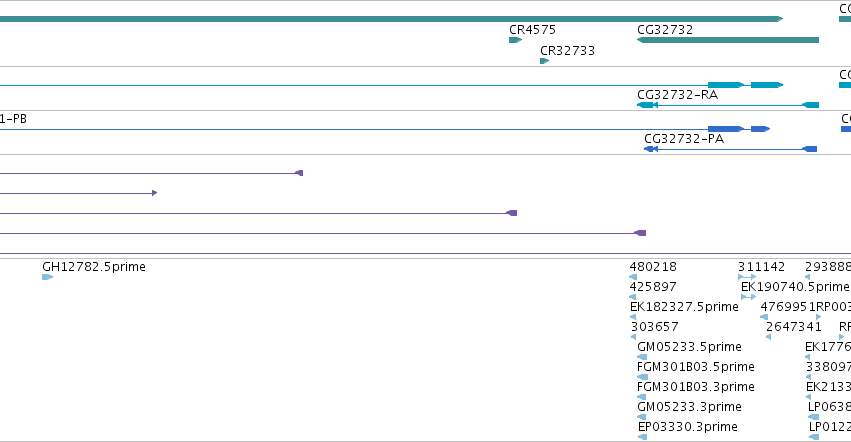The width and height of the screenshot is (851, 442).
Task: Select feature label 425897
Action: coord(653,287)
